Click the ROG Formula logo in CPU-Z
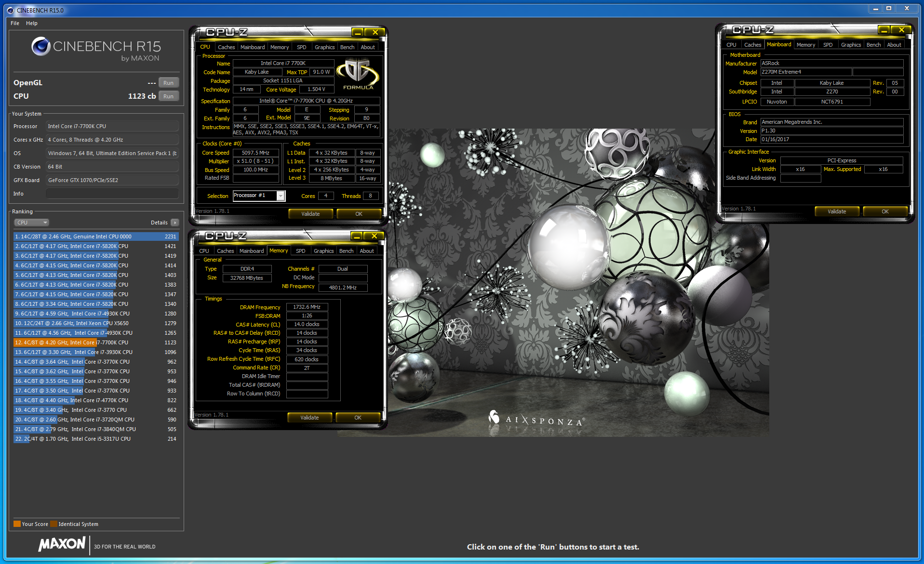 coord(358,74)
